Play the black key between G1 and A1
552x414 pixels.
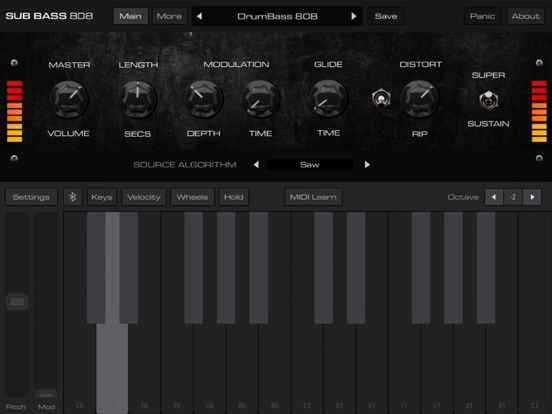453,268
